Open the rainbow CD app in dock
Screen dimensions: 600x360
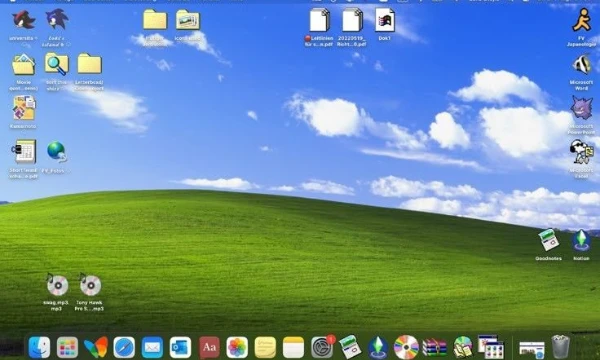coord(406,347)
